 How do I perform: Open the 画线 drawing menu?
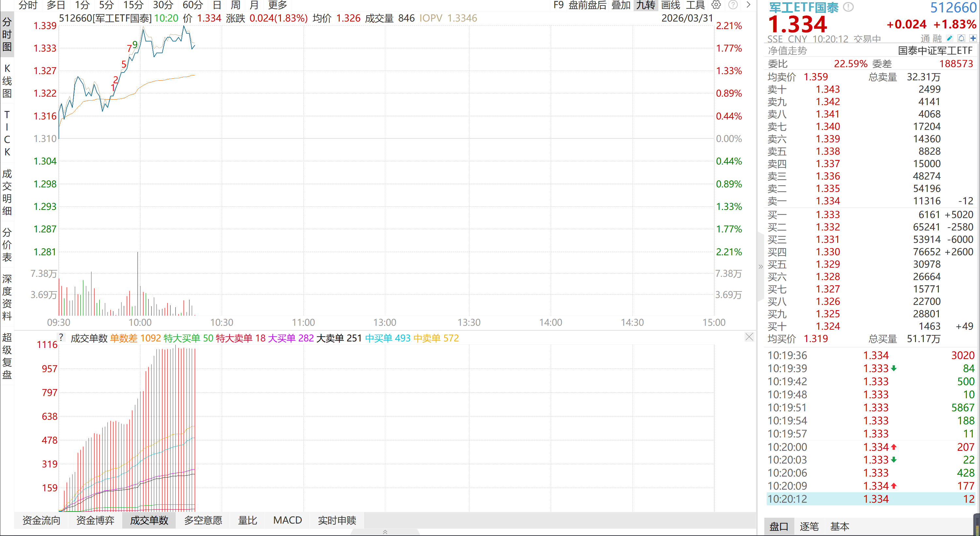coord(672,5)
